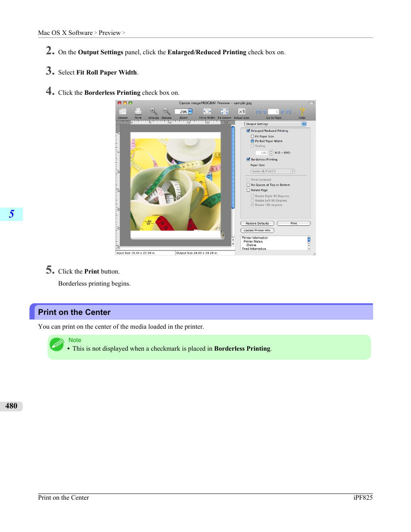Enable No Spaces at Top or Bottom
The width and height of the screenshot is (411, 532).
pyautogui.click(x=248, y=185)
